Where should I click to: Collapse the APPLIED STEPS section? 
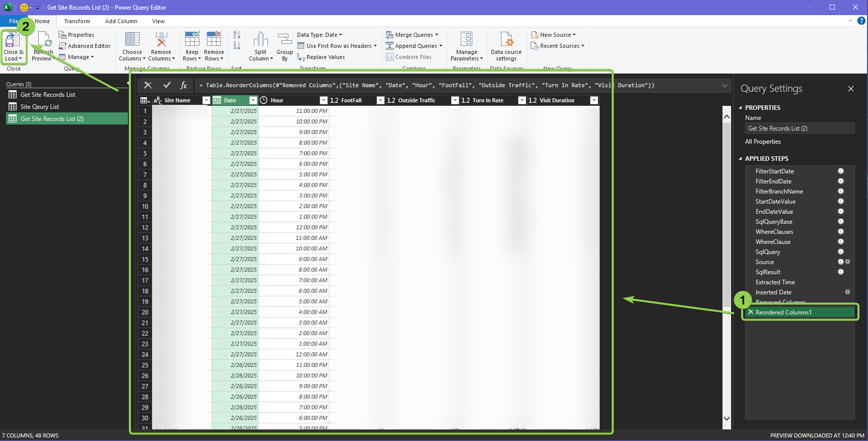(740, 158)
